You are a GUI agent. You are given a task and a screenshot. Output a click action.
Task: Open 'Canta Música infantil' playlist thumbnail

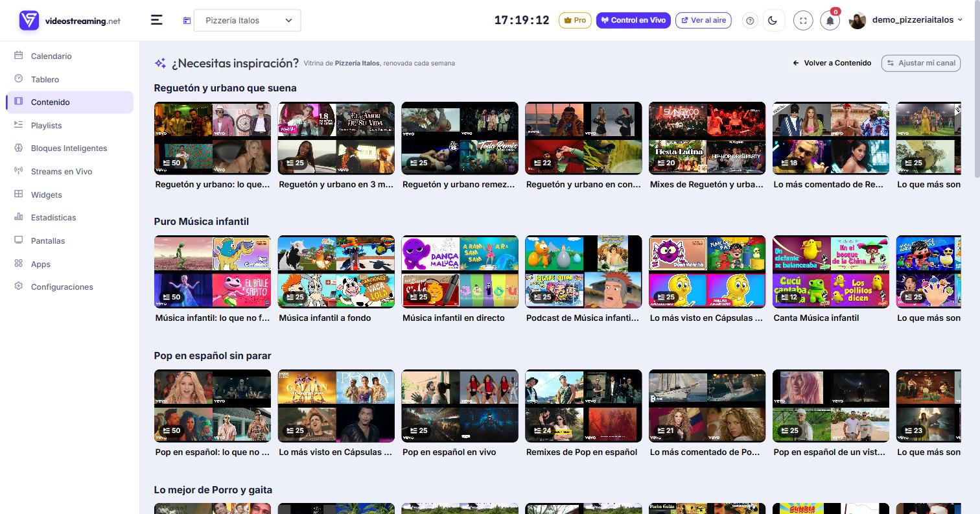831,272
